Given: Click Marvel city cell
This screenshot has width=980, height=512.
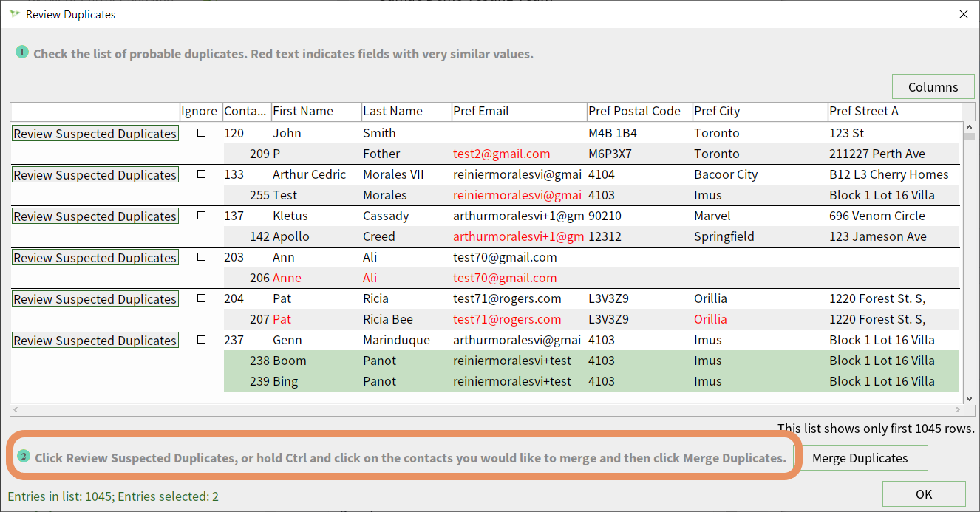Looking at the screenshot, I should pos(712,216).
